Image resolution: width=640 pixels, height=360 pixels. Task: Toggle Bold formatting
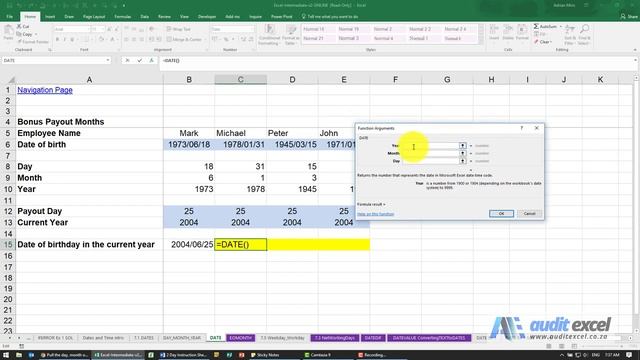tap(58, 40)
